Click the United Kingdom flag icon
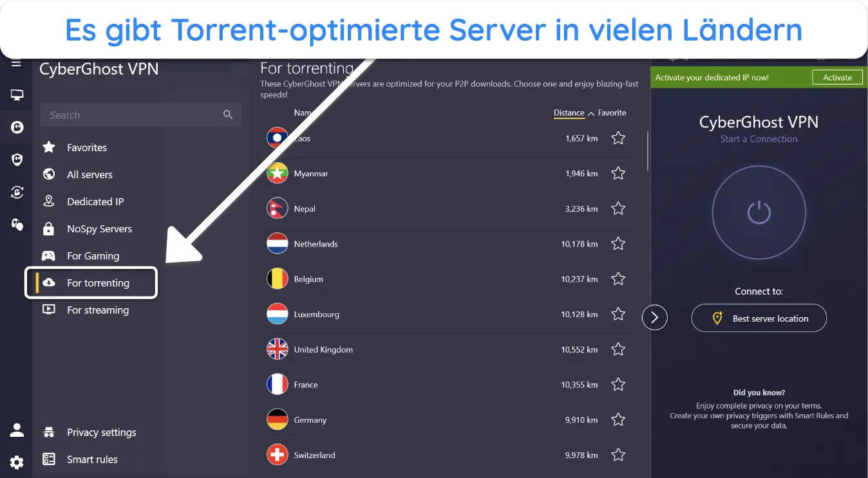Screen dimensions: 868x478 coord(277,349)
